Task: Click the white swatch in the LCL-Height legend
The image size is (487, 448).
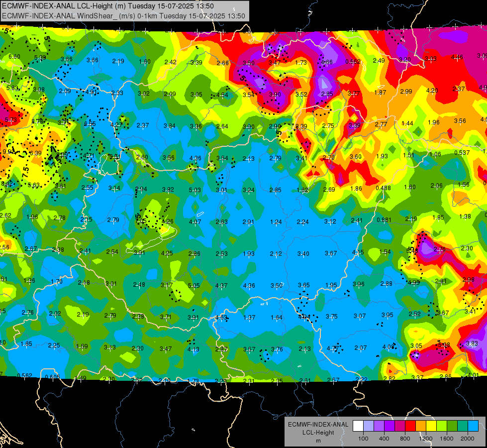Action: 358,426
